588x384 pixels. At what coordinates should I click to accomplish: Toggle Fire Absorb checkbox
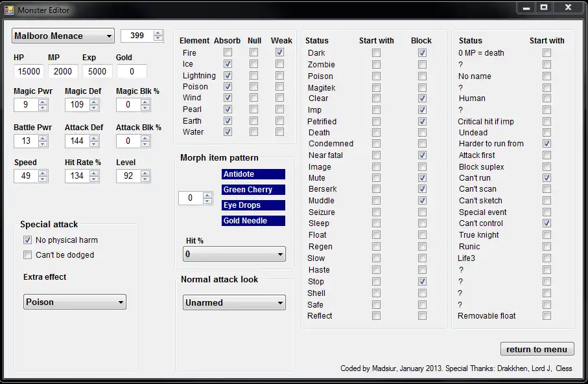228,52
